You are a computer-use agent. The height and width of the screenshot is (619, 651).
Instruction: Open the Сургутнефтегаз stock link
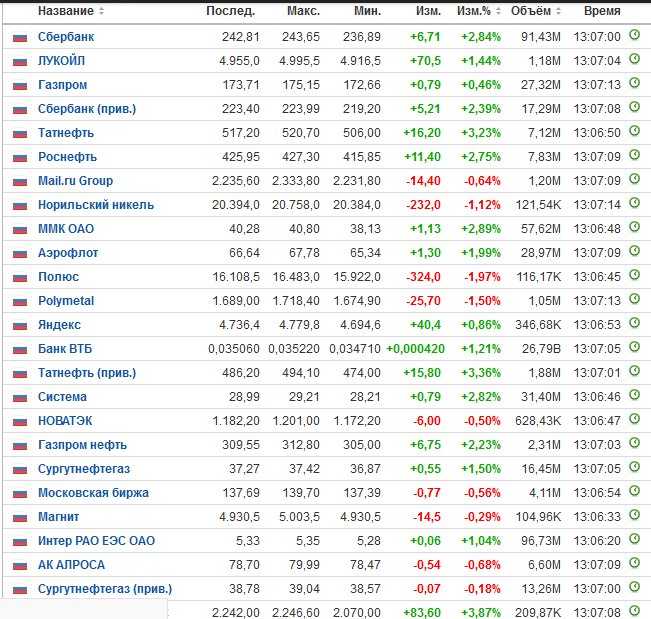click(84, 469)
